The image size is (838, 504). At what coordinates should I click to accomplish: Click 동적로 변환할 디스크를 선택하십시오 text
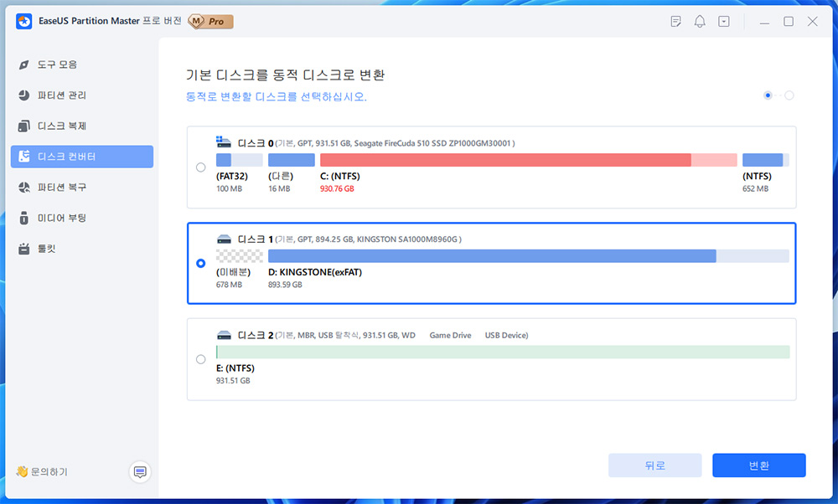point(277,96)
